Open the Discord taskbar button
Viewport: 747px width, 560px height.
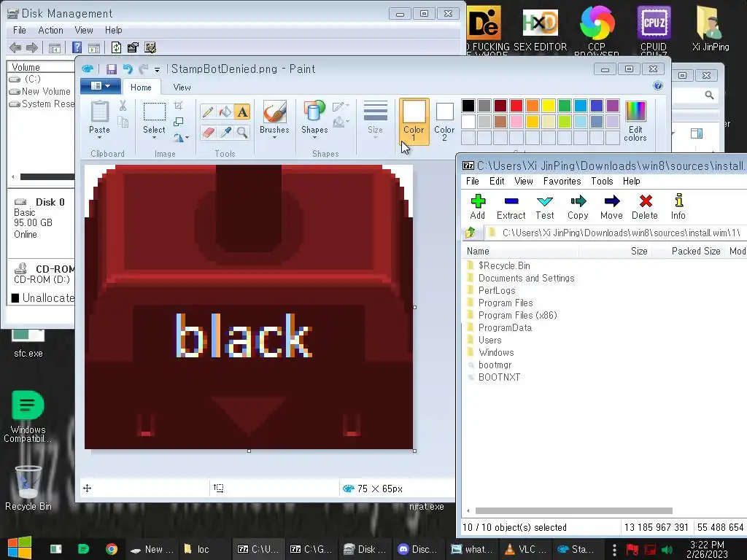point(418,549)
